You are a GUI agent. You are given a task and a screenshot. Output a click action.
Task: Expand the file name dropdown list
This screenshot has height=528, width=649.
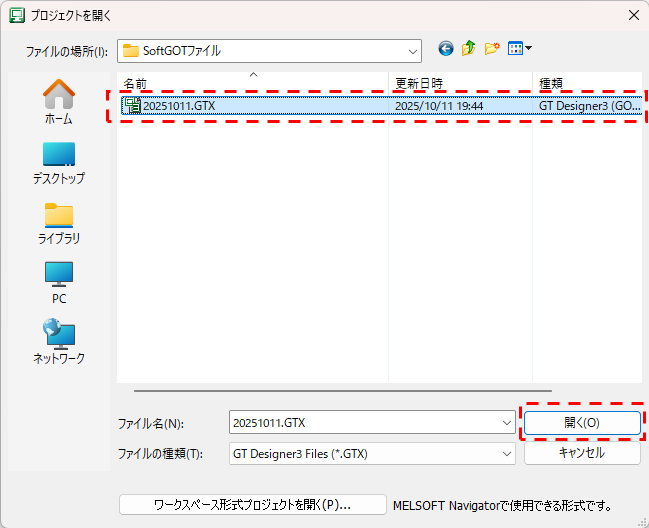[507, 423]
